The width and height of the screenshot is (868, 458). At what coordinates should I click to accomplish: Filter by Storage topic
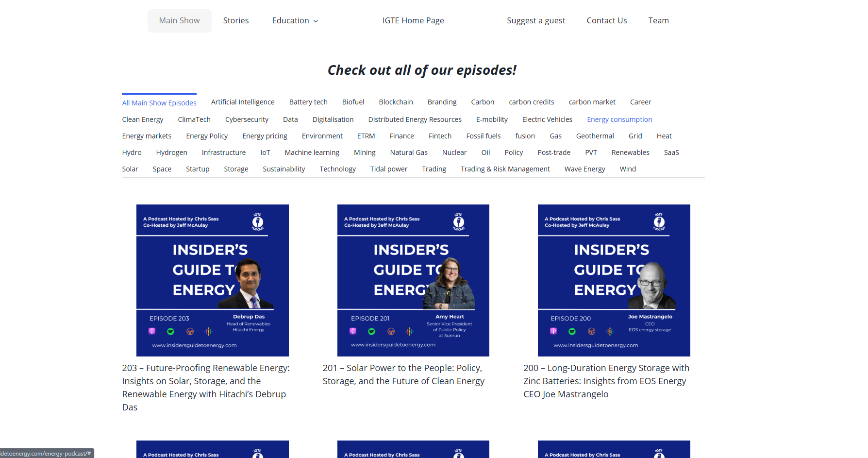(x=236, y=169)
